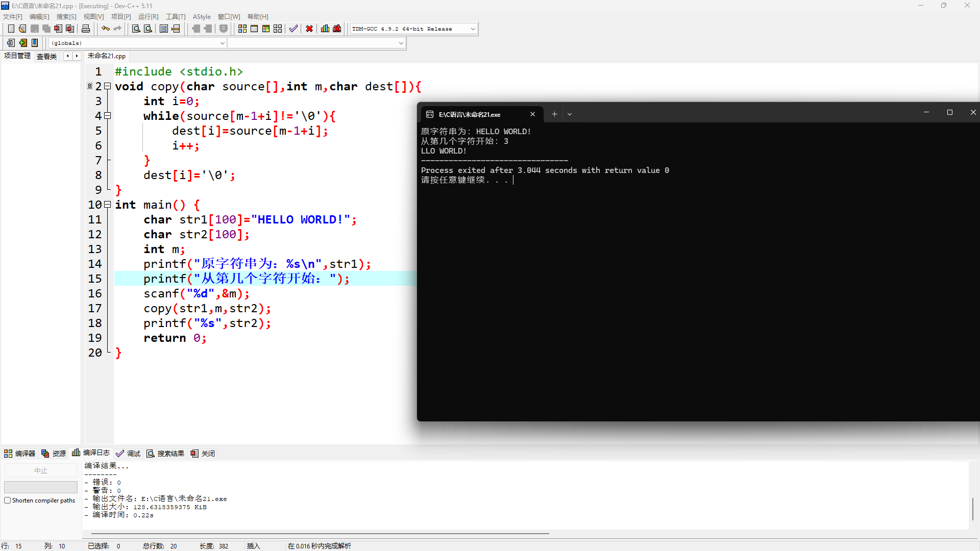Viewport: 980px width, 551px height.
Task: Click the profile analysis bar chart icon
Action: click(325, 29)
